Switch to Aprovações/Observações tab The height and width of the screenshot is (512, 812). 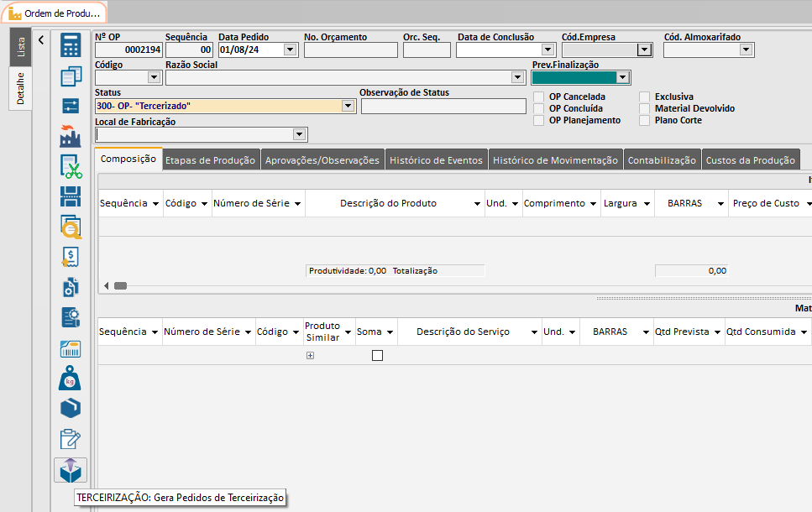[322, 160]
